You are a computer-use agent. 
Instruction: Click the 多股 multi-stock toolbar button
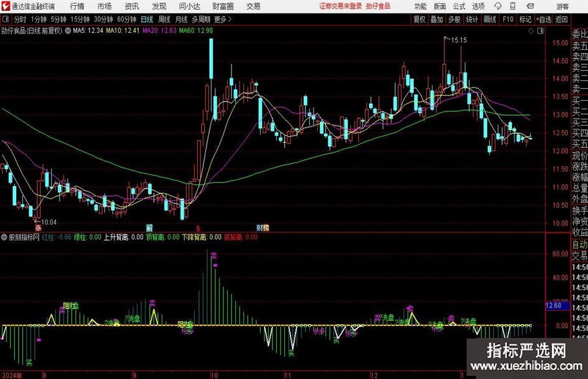[454, 19]
